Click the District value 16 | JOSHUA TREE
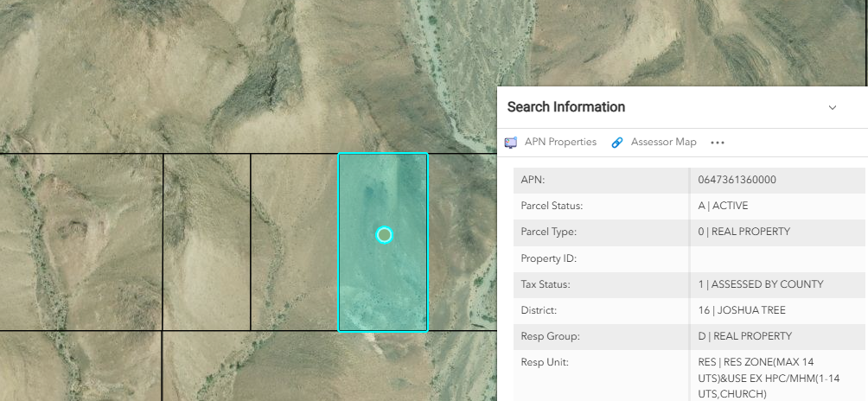868x401 pixels. point(742,310)
